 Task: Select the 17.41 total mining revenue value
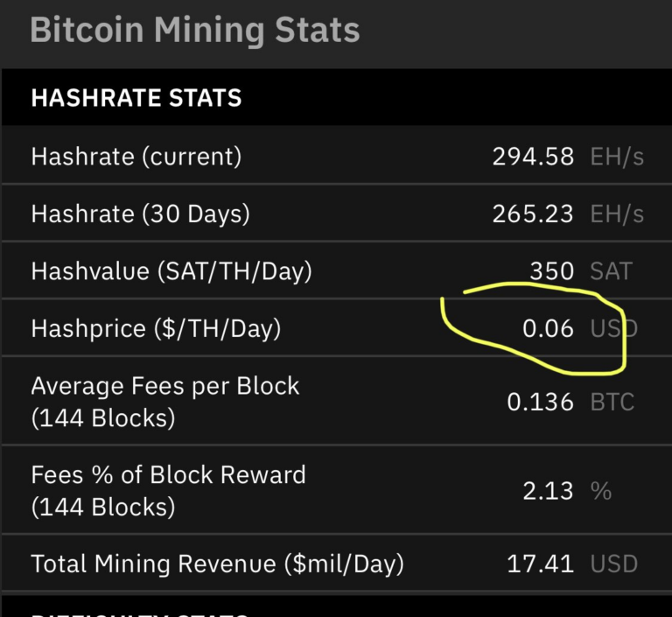541,564
